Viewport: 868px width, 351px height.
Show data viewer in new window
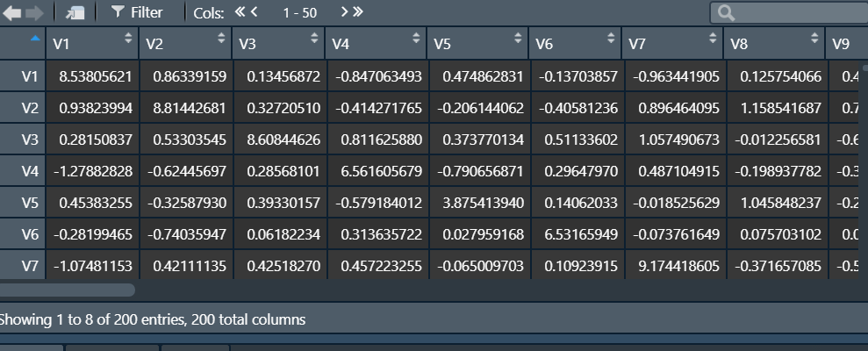[76, 12]
